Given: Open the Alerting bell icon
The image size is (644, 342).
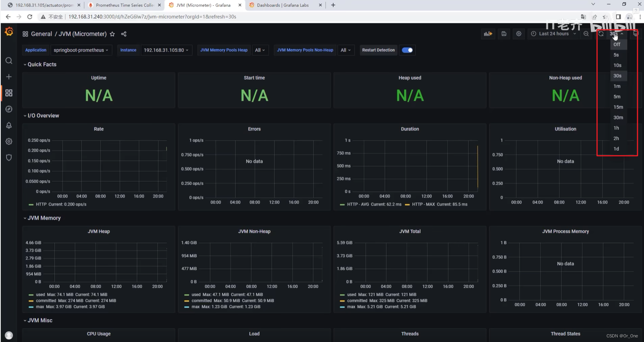Looking at the screenshot, I should (9, 125).
